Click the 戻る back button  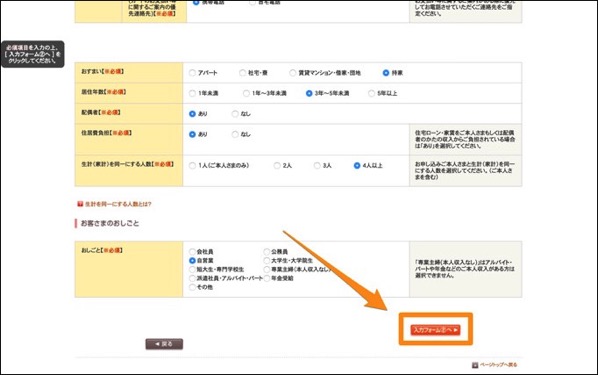tap(164, 344)
